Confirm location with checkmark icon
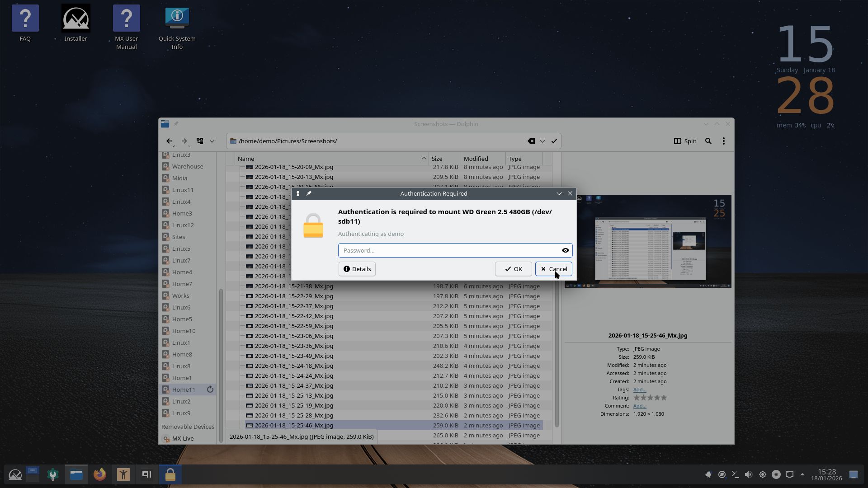The width and height of the screenshot is (868, 488). coord(554,141)
